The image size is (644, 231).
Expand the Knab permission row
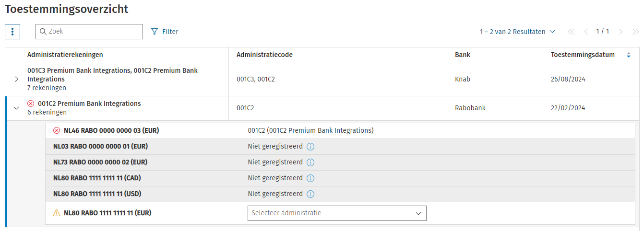pos(16,79)
